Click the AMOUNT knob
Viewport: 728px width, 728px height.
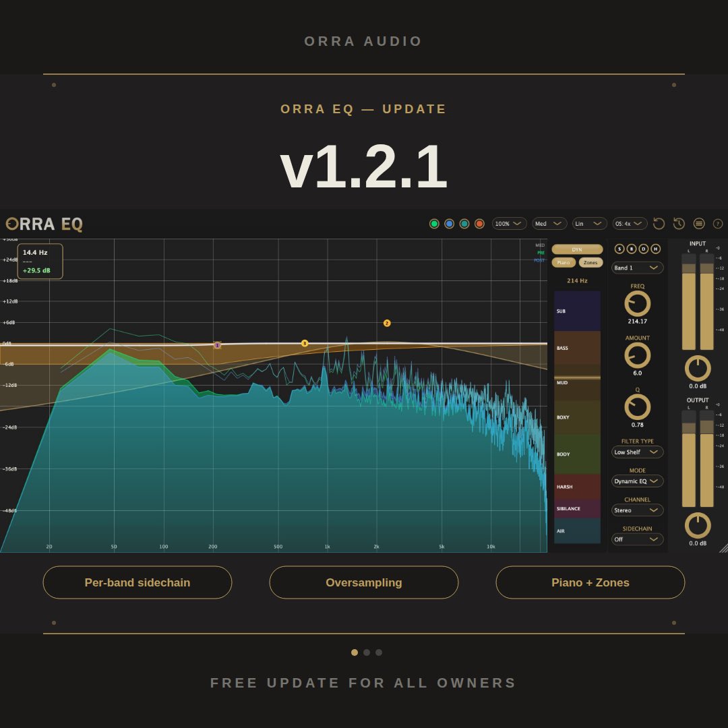tap(638, 356)
